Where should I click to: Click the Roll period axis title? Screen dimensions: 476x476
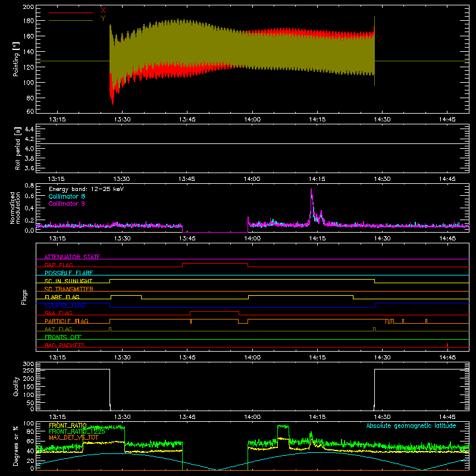coord(17,148)
